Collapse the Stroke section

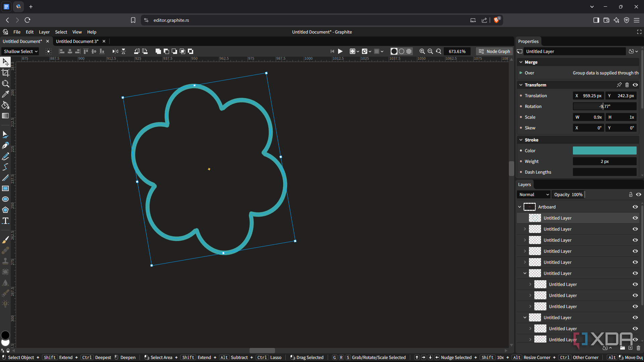pyautogui.click(x=521, y=140)
